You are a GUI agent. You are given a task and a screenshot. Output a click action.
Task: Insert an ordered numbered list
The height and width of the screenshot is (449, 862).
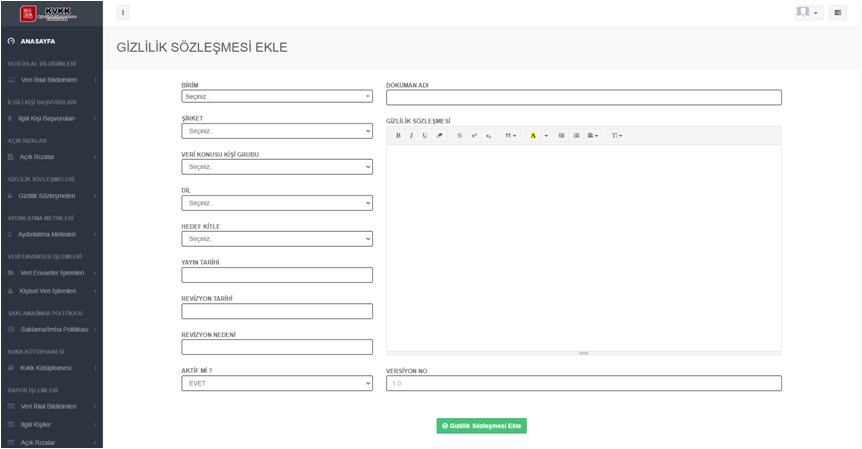576,135
